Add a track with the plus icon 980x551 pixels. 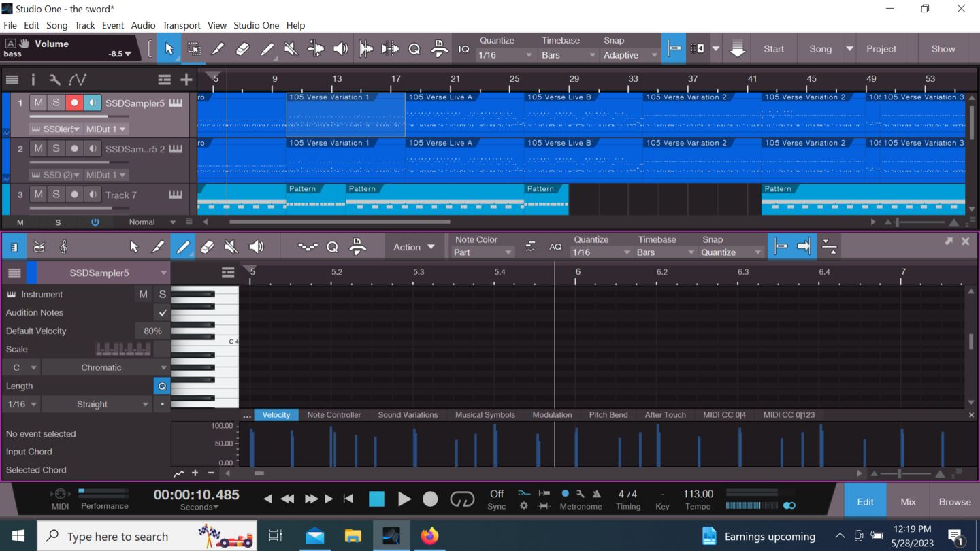click(186, 80)
